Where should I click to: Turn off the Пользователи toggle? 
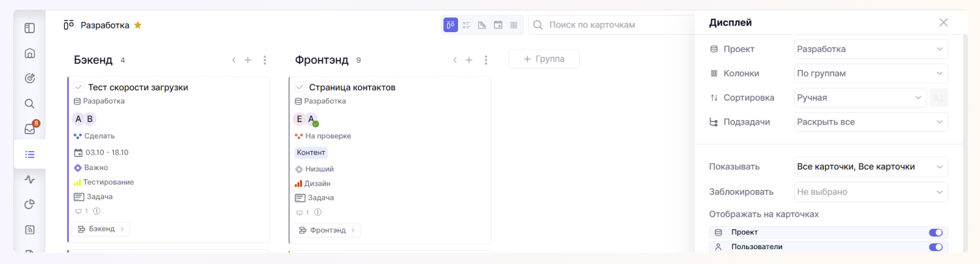coord(936,247)
